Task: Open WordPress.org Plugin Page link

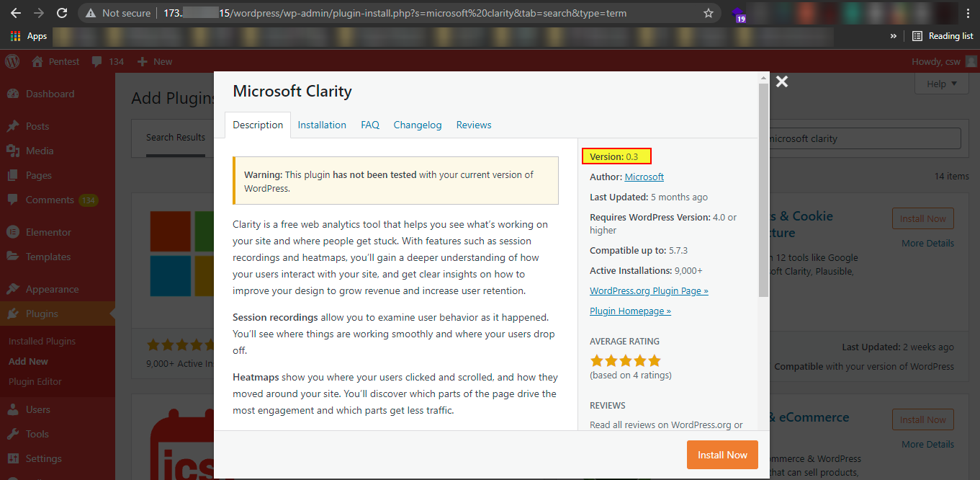Action: 649,290
